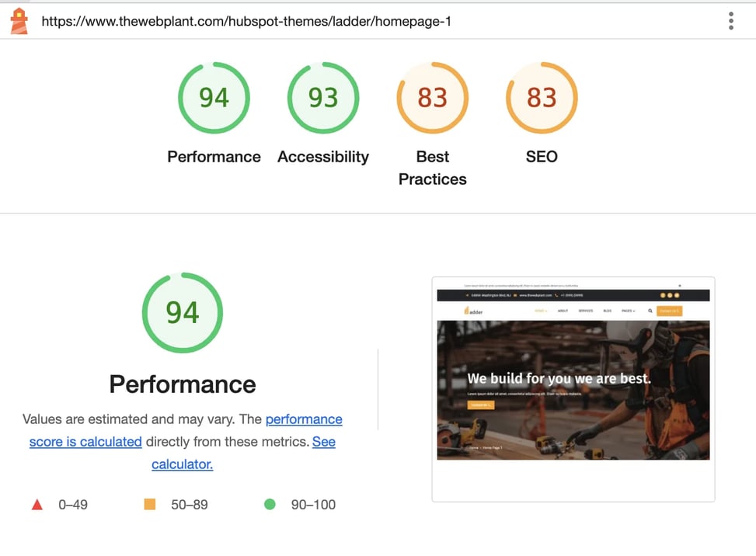Click the Lighthouse logo icon
Viewport: 756px width, 556px height.
tap(19, 21)
